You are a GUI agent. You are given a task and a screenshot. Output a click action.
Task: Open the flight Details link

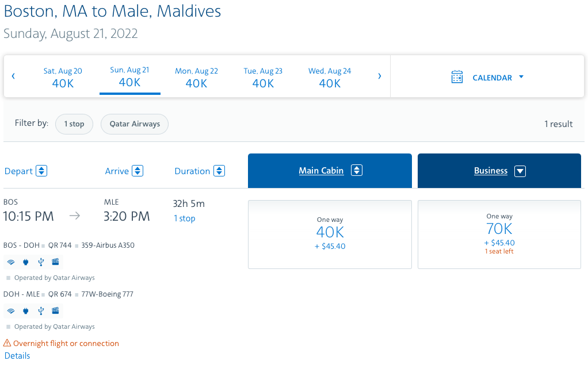coord(17,355)
